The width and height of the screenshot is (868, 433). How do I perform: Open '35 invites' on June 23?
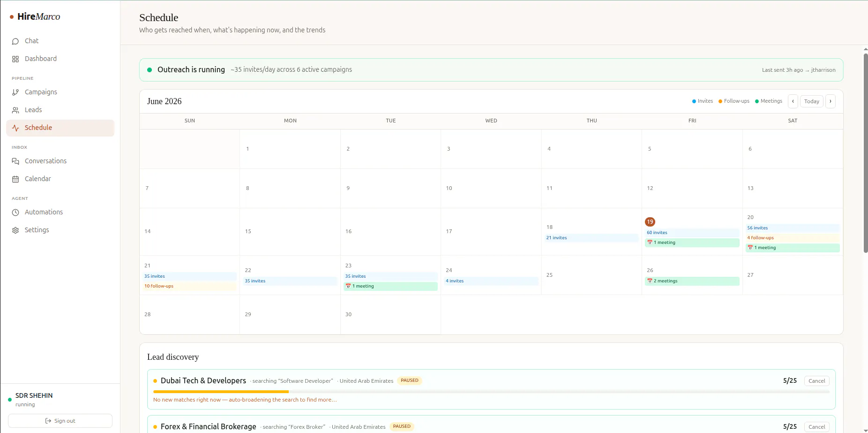(390, 276)
